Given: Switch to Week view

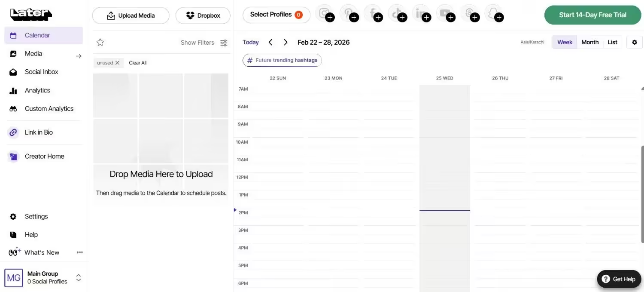Looking at the screenshot, I should [x=565, y=42].
